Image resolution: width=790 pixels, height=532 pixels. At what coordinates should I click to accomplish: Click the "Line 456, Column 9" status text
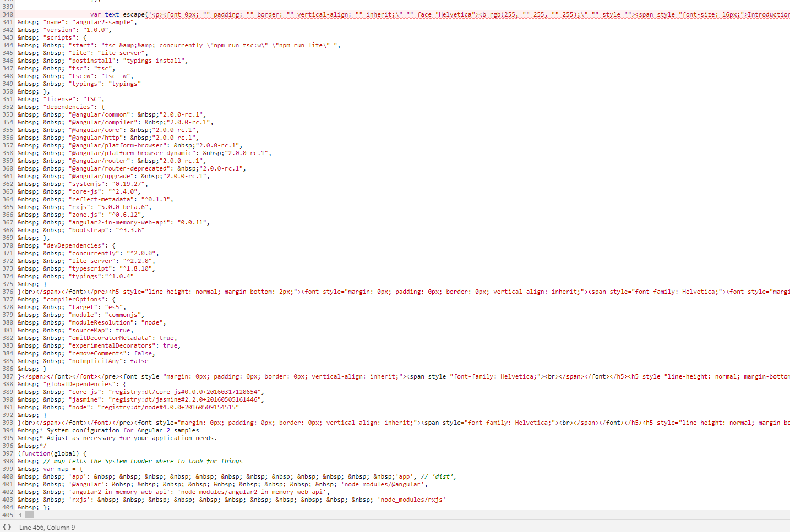(46, 527)
